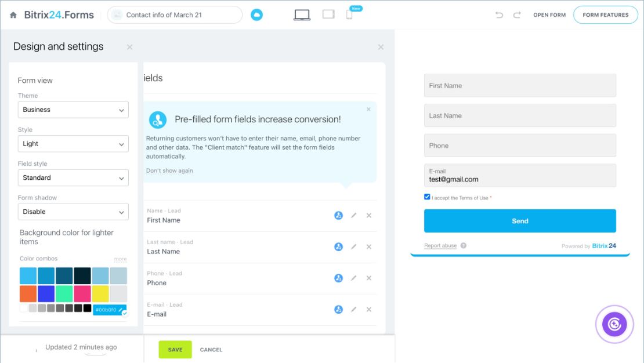
Task: Remove the Last Name field
Action: pyautogui.click(x=369, y=246)
